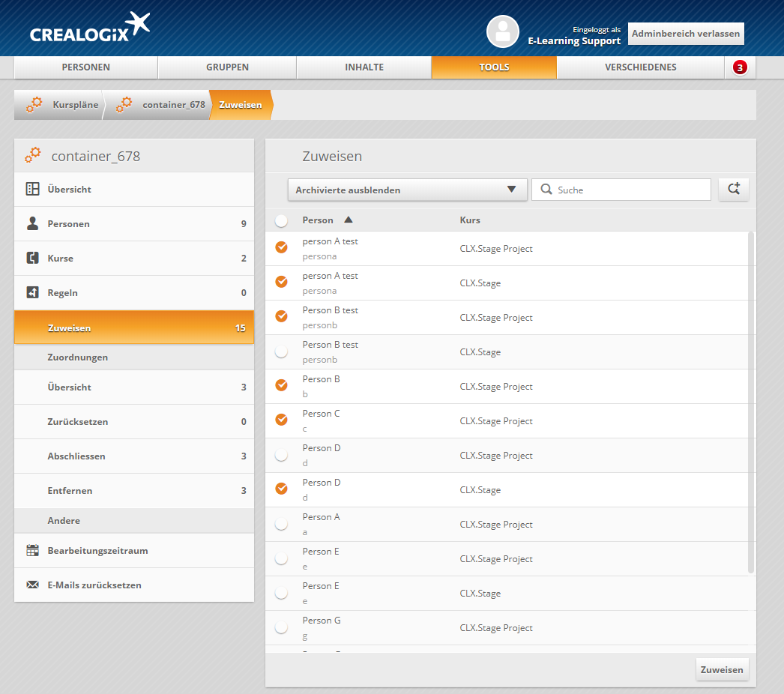Click the Kurspläne gears icon in breadcrumb
The width and height of the screenshot is (784, 694).
(34, 105)
